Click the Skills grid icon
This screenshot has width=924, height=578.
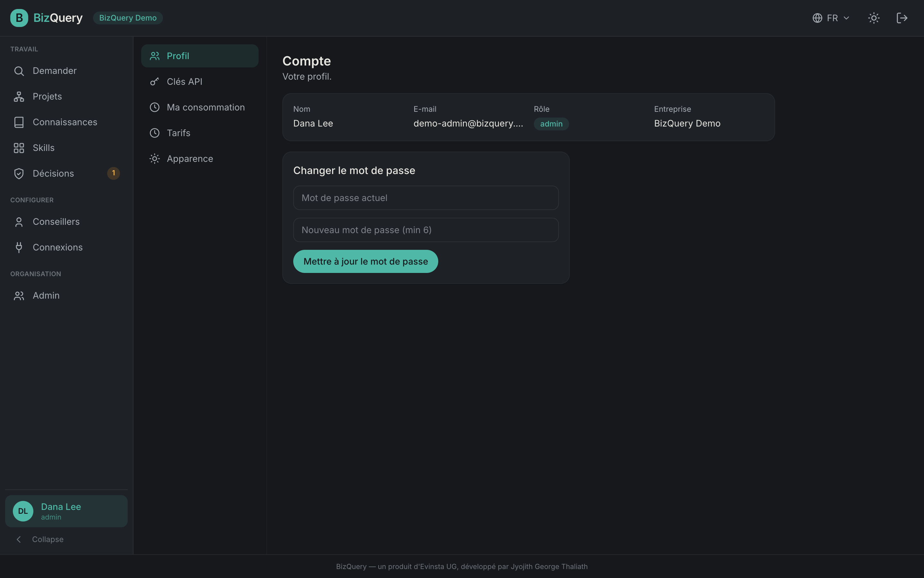pos(19,148)
